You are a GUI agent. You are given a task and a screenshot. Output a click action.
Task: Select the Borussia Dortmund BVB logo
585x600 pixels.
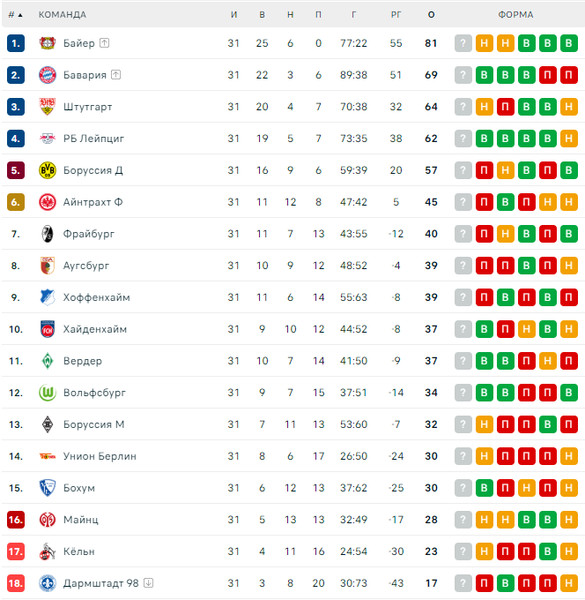47,170
